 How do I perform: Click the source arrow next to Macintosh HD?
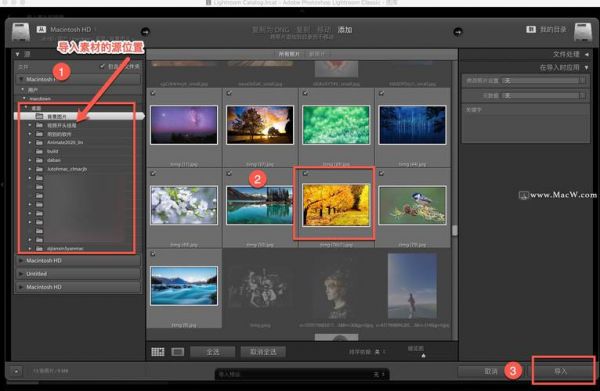pyautogui.click(x=145, y=31)
